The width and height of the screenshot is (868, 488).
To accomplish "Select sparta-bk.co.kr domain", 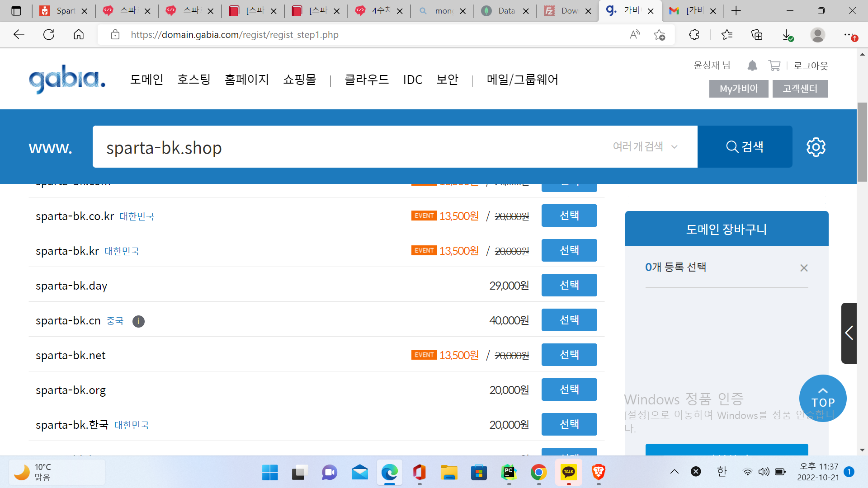I will click(x=569, y=216).
